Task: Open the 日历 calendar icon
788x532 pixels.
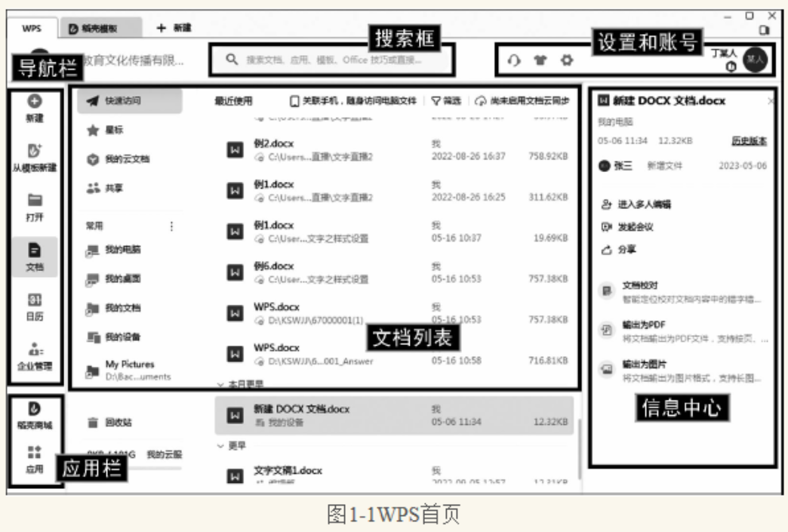Action: click(35, 300)
